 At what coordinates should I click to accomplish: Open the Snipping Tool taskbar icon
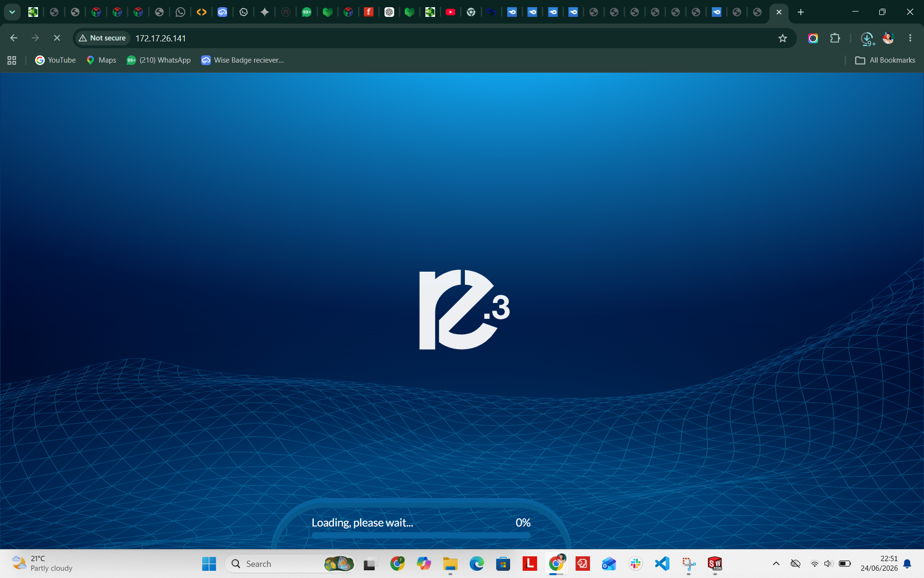(x=689, y=564)
